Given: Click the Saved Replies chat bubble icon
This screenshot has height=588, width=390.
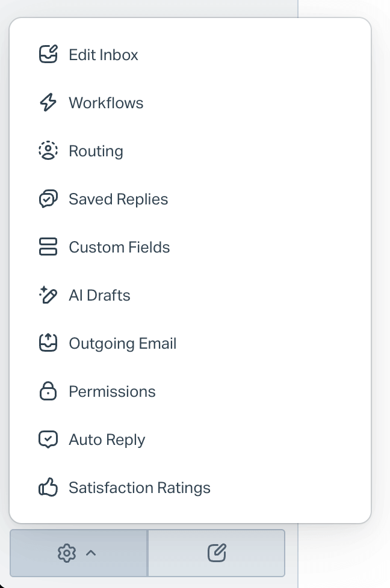Looking at the screenshot, I should tap(48, 199).
